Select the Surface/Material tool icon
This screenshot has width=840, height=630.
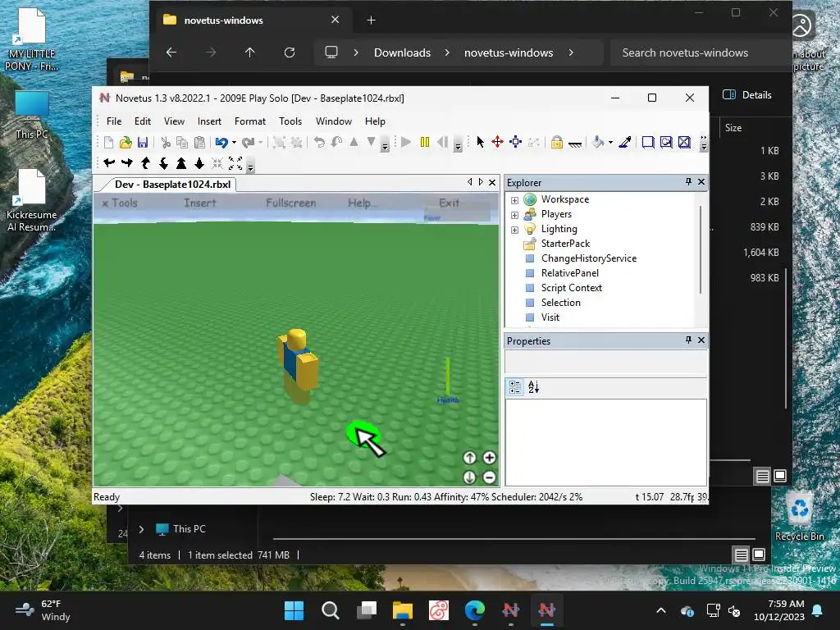click(575, 143)
